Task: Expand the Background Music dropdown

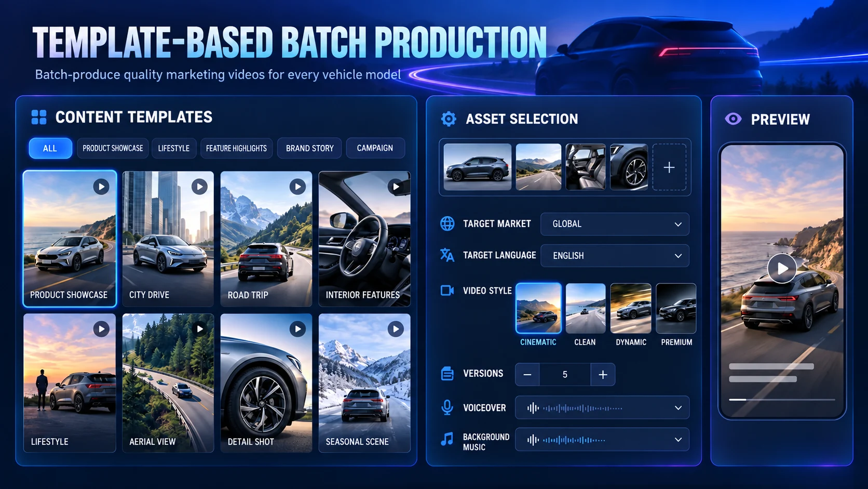Action: [602, 440]
